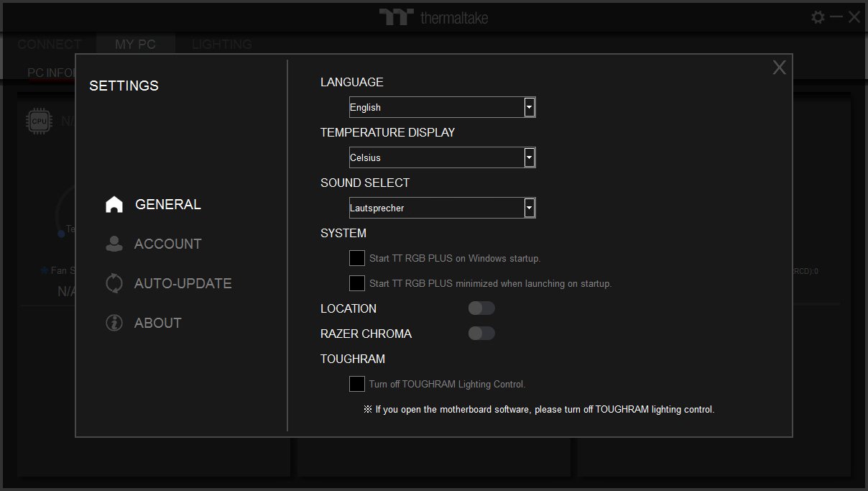This screenshot has width=868, height=491.
Task: Click the Auto-Update refresh arrows icon
Action: pos(114,284)
